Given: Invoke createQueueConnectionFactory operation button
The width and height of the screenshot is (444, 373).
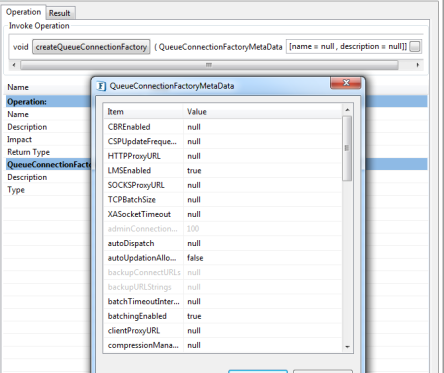Looking at the screenshot, I should point(91,47).
